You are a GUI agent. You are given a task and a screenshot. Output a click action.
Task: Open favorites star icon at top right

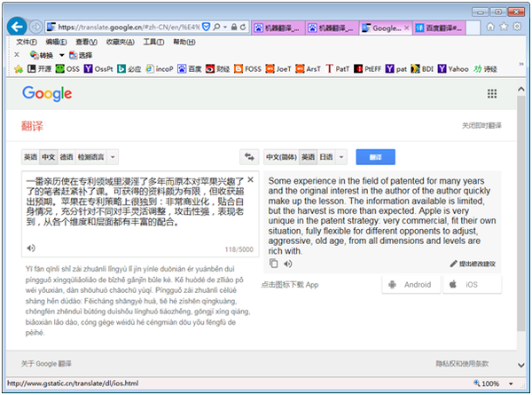click(504, 27)
